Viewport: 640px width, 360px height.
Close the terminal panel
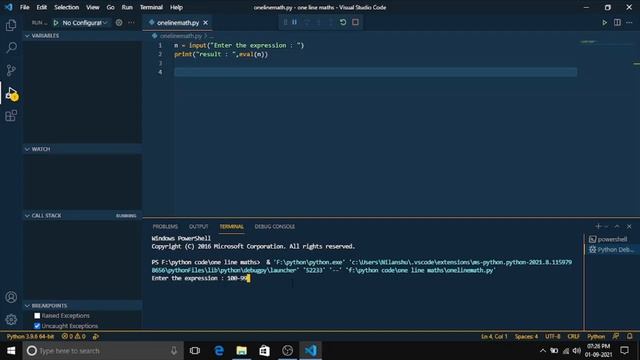click(x=629, y=226)
